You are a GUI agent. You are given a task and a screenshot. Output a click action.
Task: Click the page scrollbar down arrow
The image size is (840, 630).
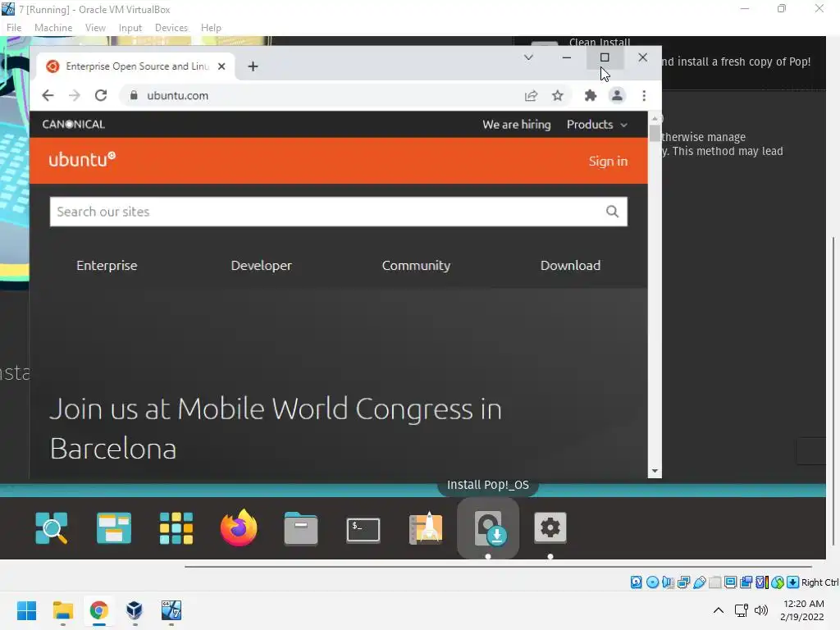pyautogui.click(x=655, y=472)
